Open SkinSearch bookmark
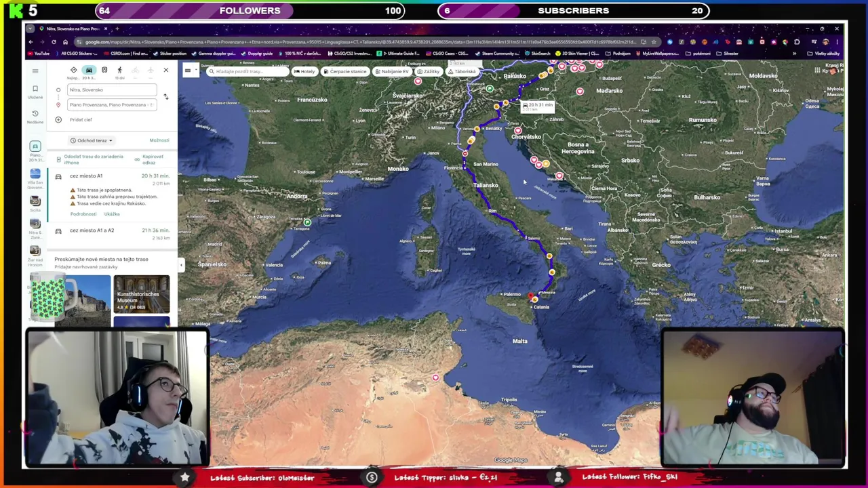 (x=537, y=54)
